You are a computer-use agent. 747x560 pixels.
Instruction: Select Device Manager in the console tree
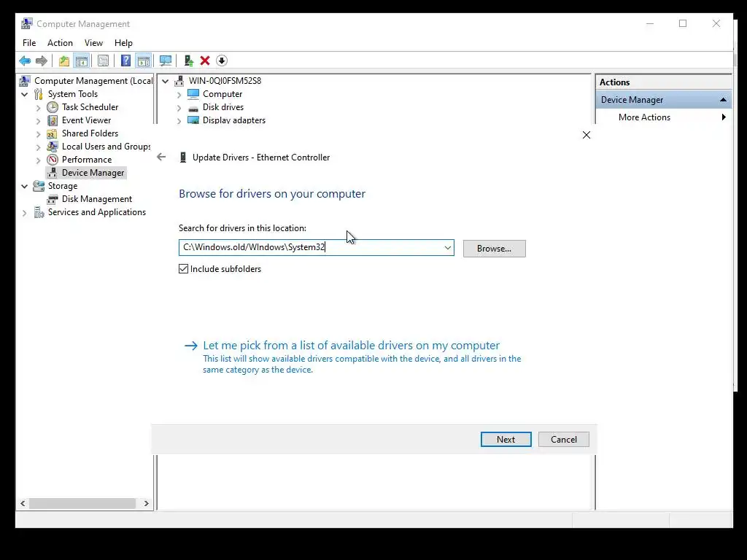point(93,173)
